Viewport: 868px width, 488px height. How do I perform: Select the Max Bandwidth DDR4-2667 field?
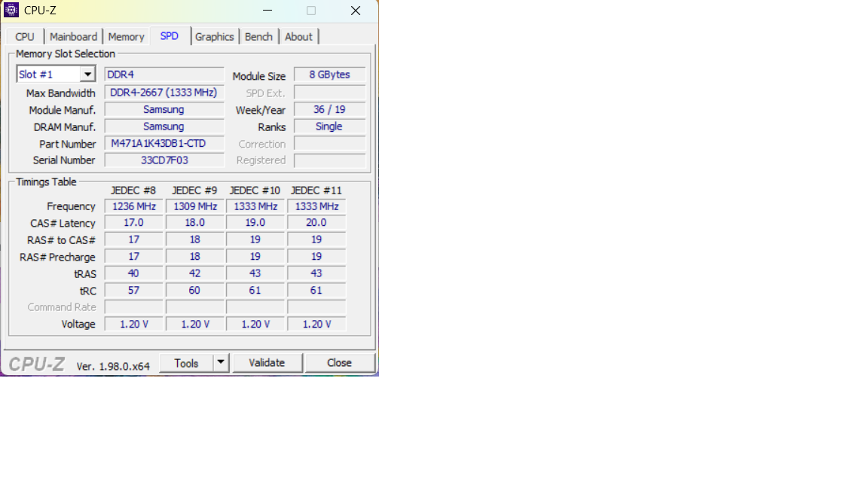click(164, 93)
